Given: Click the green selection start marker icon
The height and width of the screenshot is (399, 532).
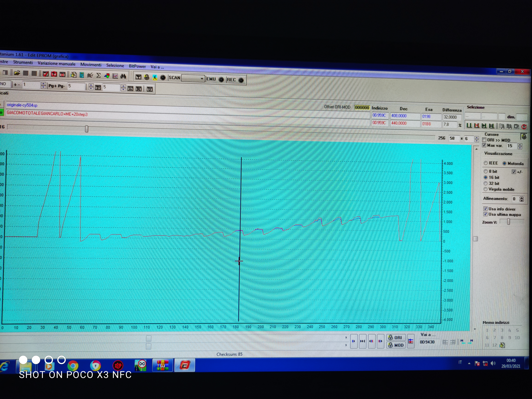Looking at the screenshot, I should (x=469, y=125).
